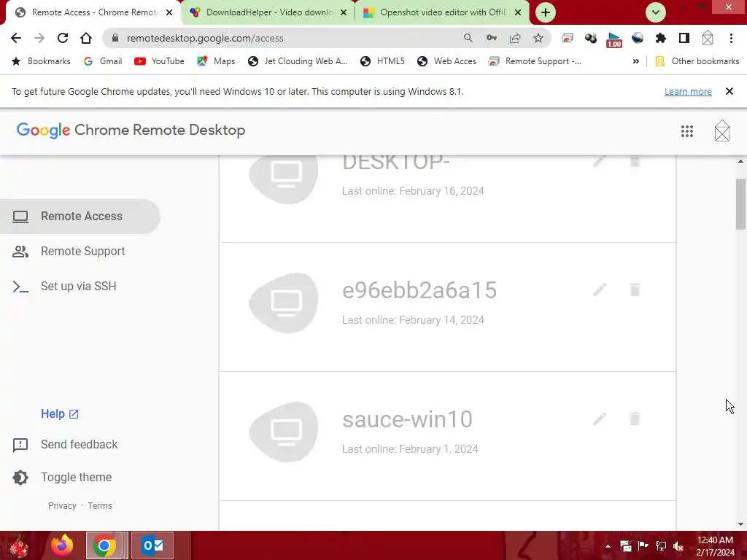Go back using browser back arrow
This screenshot has width=747, height=560.
pyautogui.click(x=16, y=38)
